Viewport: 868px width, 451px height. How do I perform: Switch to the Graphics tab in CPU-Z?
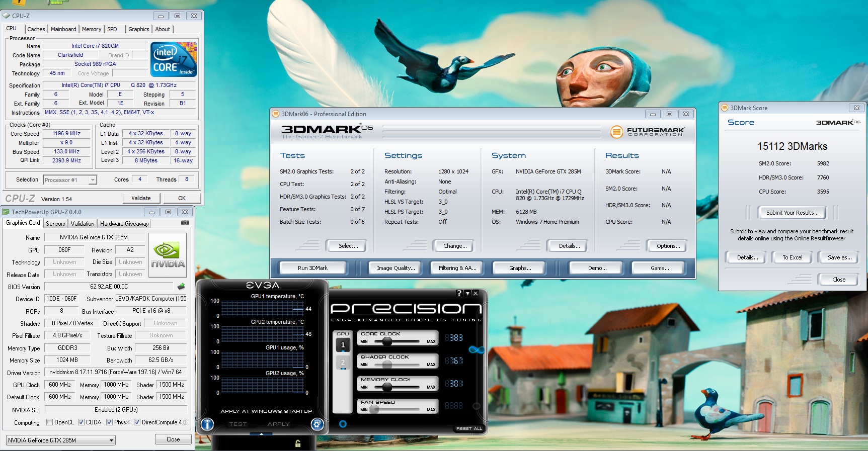click(x=139, y=29)
